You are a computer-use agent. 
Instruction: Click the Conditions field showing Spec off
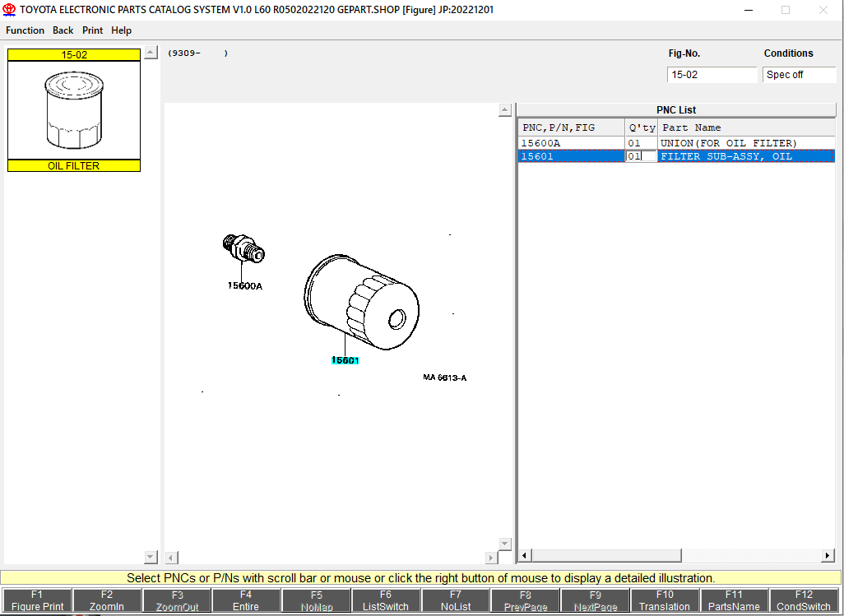point(800,75)
